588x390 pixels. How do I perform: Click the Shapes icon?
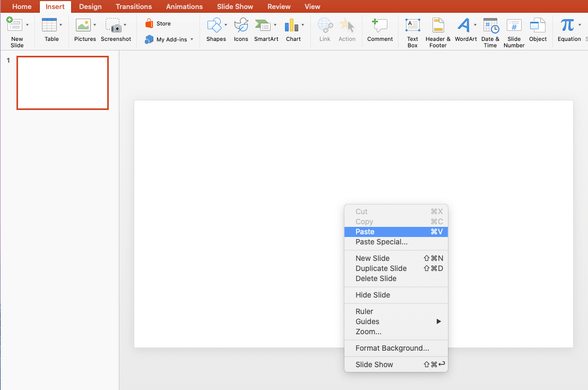point(214,25)
